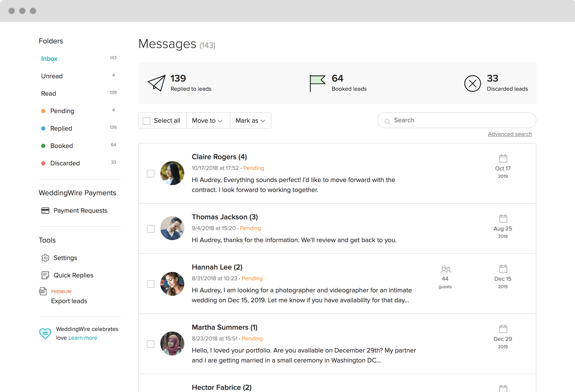
Task: Open the Move to dropdown
Action: [208, 120]
